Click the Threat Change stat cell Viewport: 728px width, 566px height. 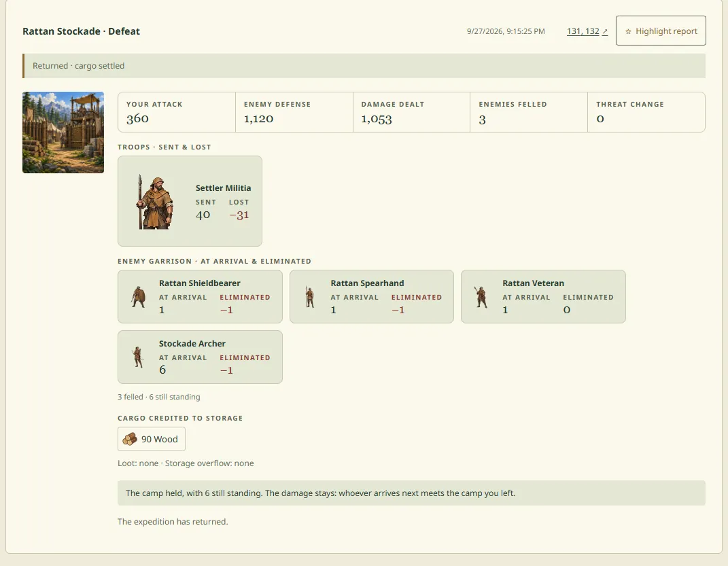(646, 112)
